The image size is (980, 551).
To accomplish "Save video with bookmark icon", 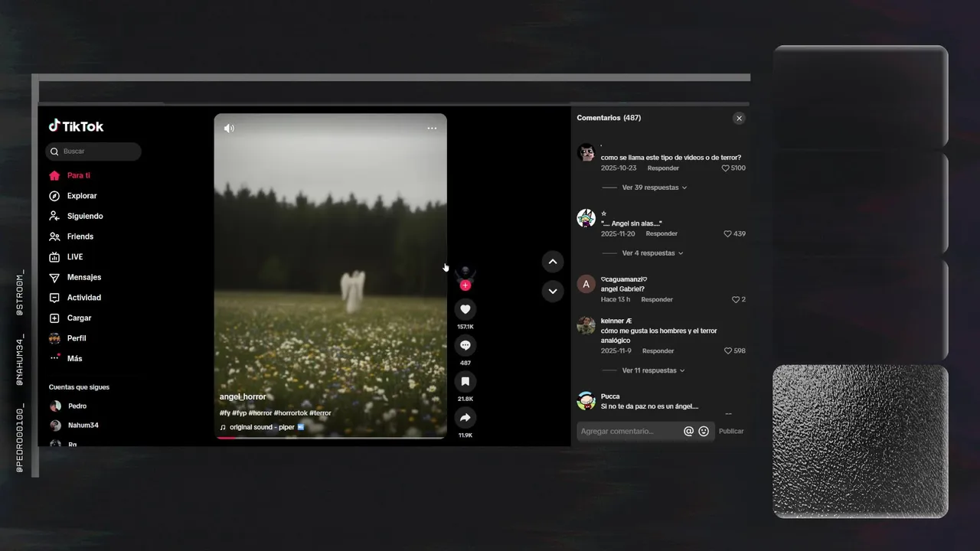I will 465,381.
